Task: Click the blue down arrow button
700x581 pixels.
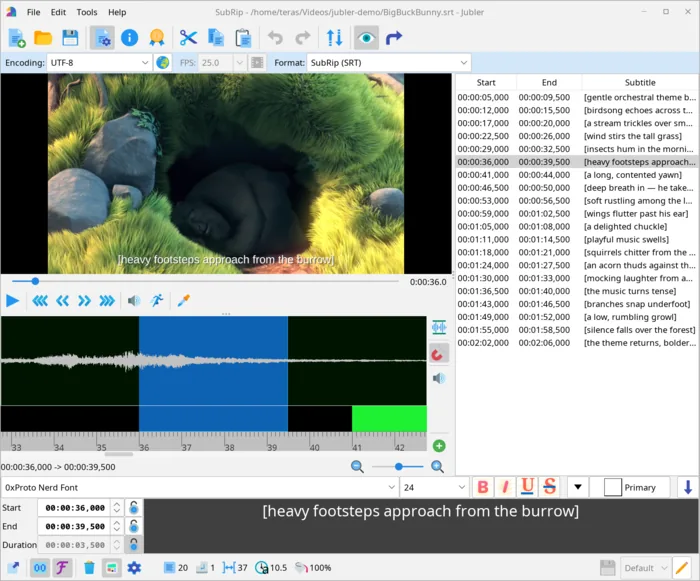Action: click(x=688, y=487)
